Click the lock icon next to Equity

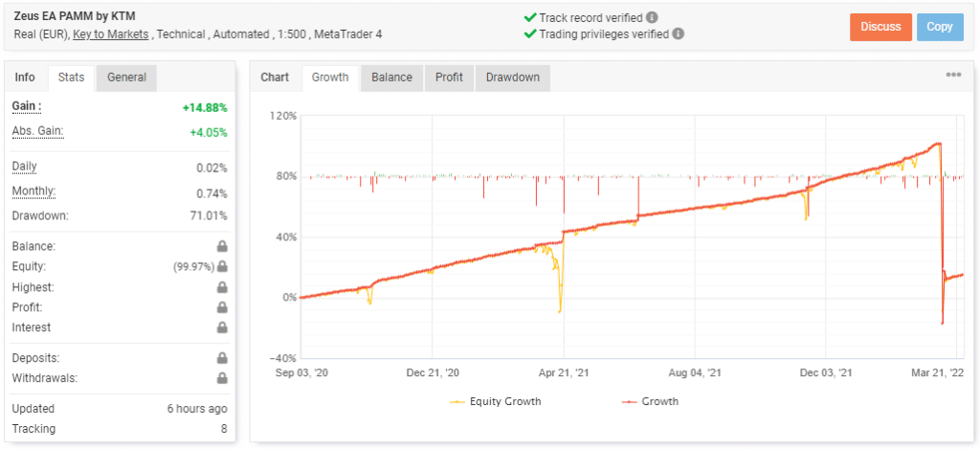[x=222, y=267]
